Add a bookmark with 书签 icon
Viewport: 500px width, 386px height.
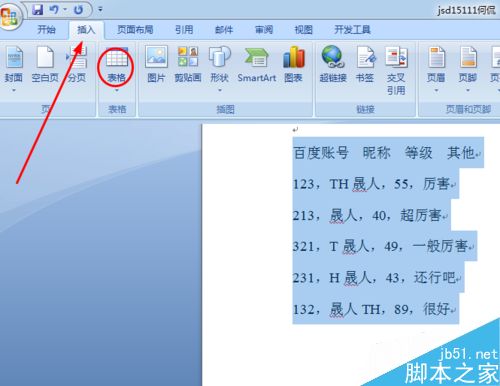point(365,57)
